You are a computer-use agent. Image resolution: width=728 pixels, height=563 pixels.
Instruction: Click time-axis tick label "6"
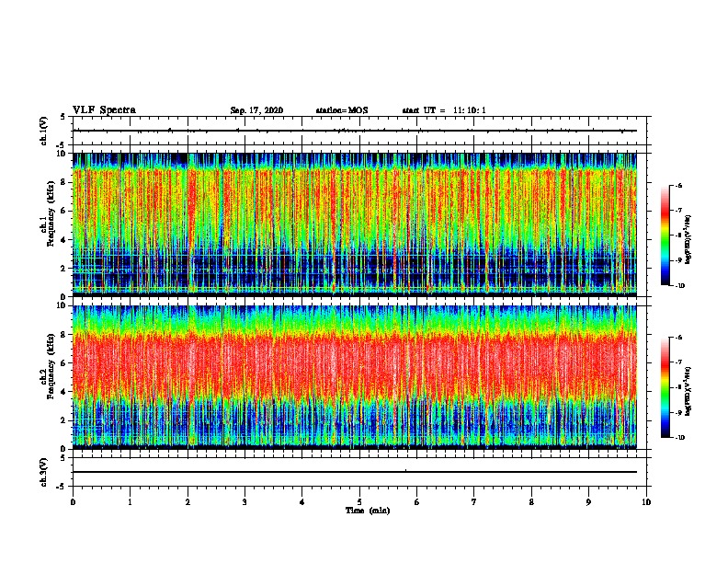417,502
